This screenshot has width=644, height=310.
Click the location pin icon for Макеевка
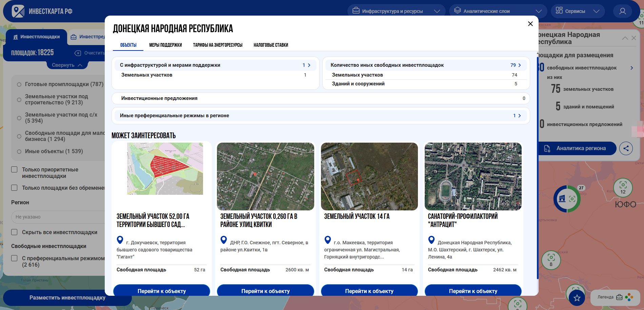click(x=327, y=240)
